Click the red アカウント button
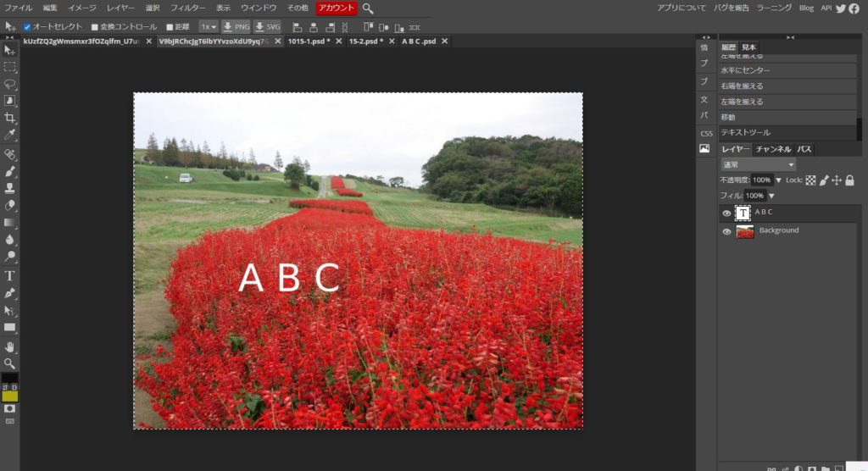Viewport: 868px width, 471px height. coord(337,8)
